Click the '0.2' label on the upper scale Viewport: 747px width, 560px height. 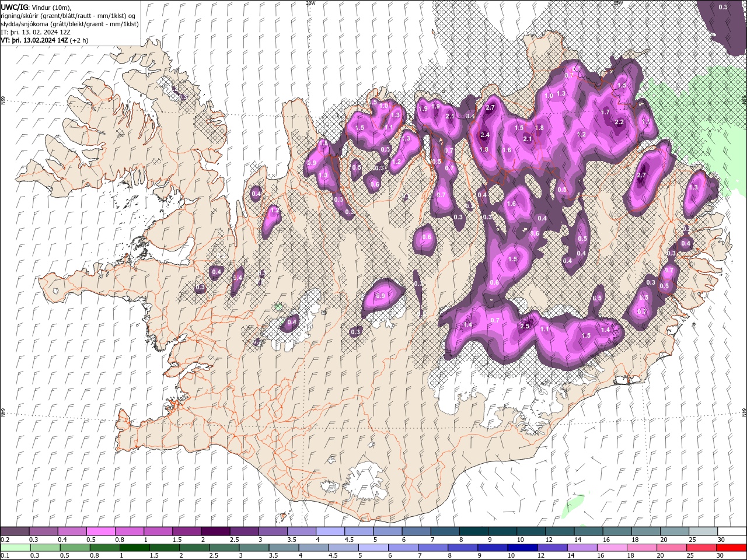pyautogui.click(x=5, y=540)
